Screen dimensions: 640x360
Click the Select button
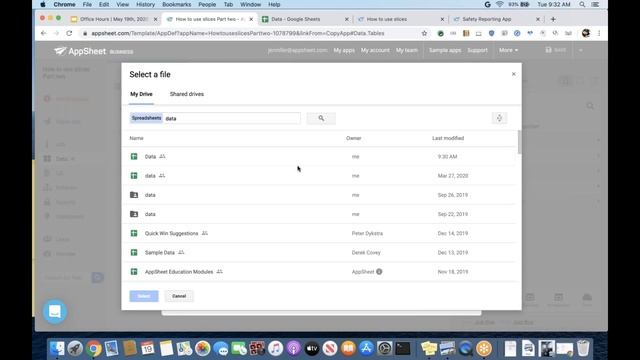[x=144, y=296]
